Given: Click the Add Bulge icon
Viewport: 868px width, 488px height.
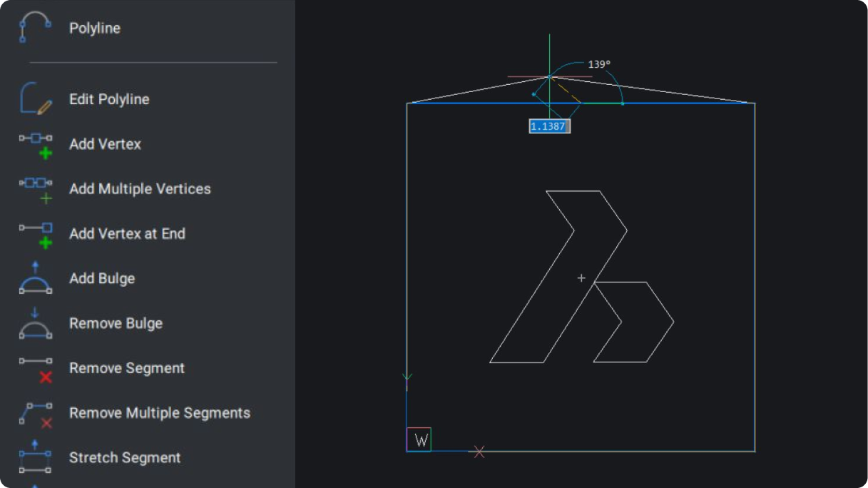Looking at the screenshot, I should (x=36, y=278).
